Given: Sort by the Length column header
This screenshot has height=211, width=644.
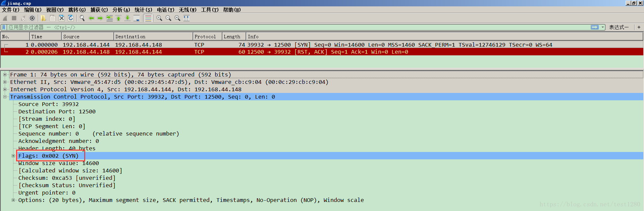Looking at the screenshot, I should click(x=234, y=37).
